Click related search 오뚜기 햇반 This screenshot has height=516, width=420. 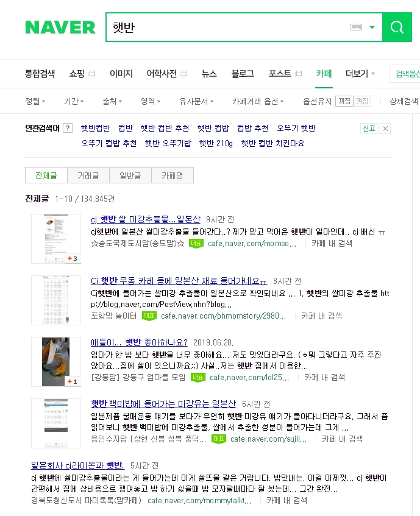(x=296, y=128)
